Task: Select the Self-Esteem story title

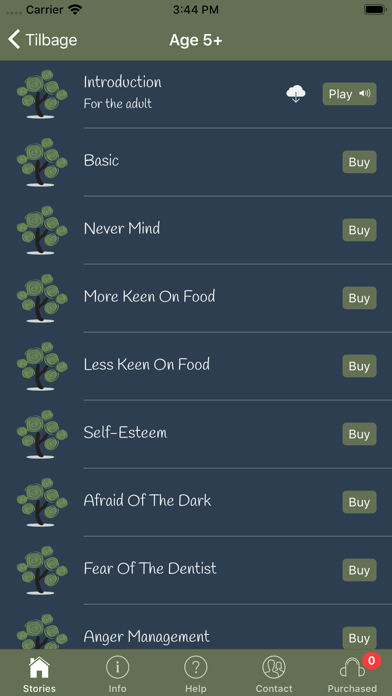Action: tap(125, 432)
